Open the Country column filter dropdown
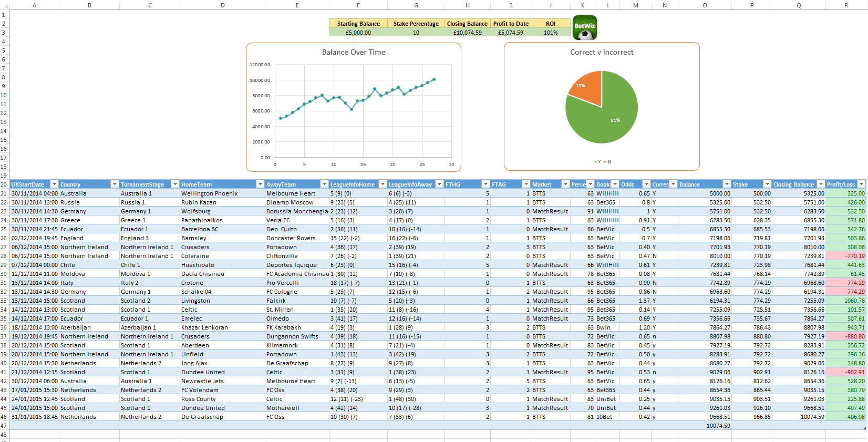The width and height of the screenshot is (868, 442). (x=115, y=184)
